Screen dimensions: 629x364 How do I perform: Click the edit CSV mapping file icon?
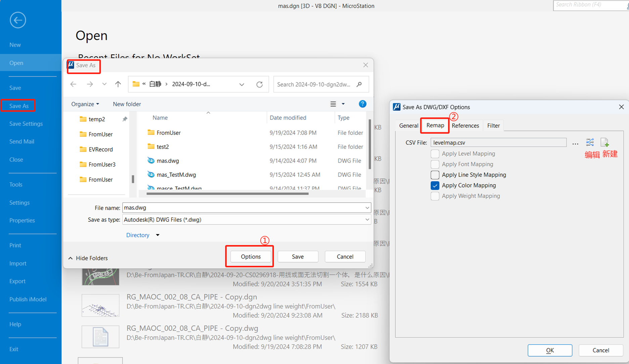click(x=590, y=142)
